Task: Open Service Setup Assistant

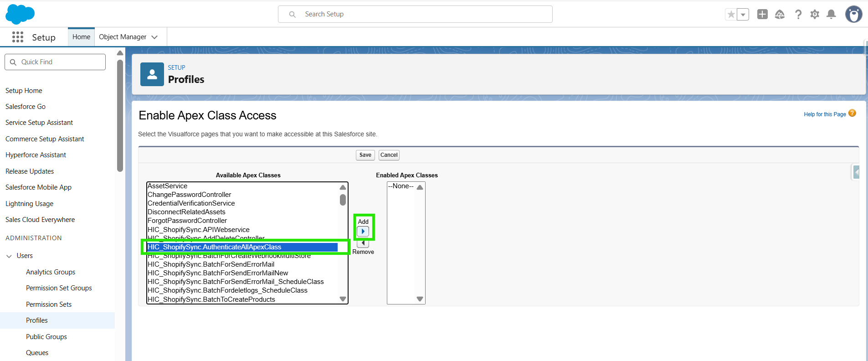Action: coord(39,123)
